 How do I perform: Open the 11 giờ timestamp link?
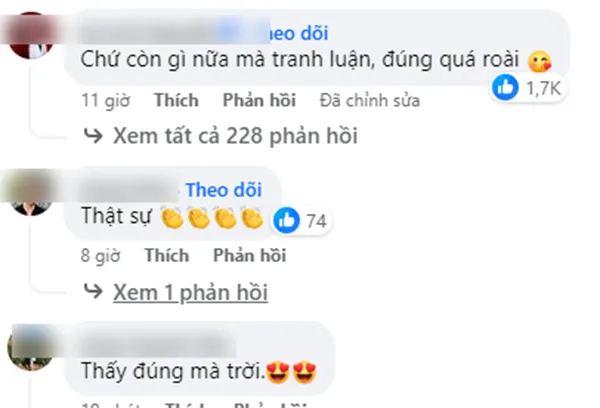(x=106, y=101)
